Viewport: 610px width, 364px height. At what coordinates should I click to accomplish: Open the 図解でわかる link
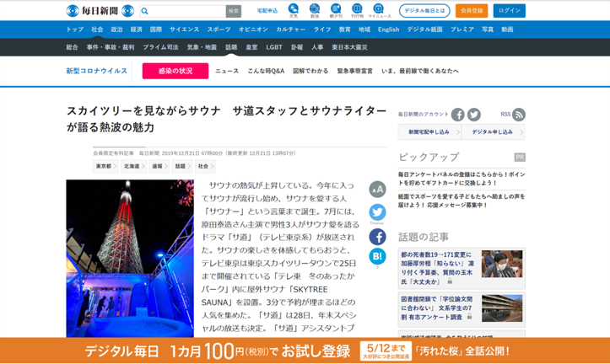pyautogui.click(x=310, y=71)
